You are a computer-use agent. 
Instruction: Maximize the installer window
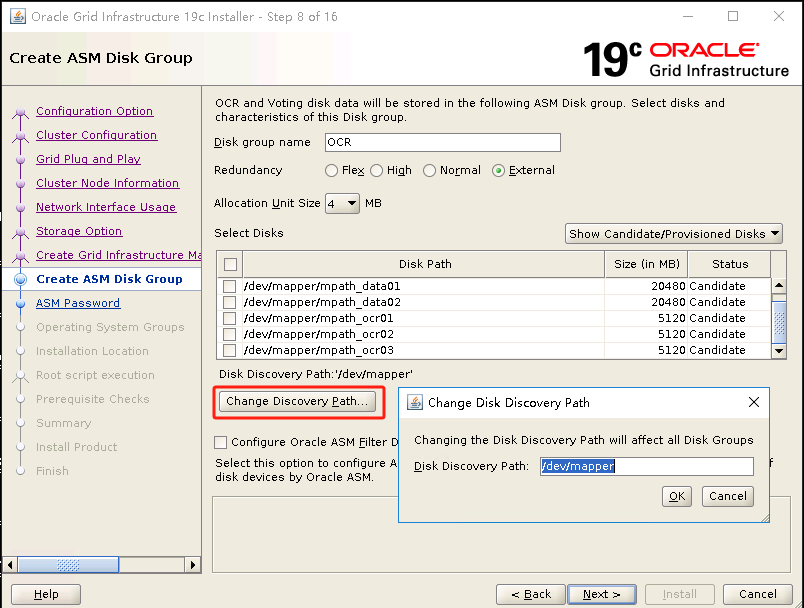click(x=733, y=16)
